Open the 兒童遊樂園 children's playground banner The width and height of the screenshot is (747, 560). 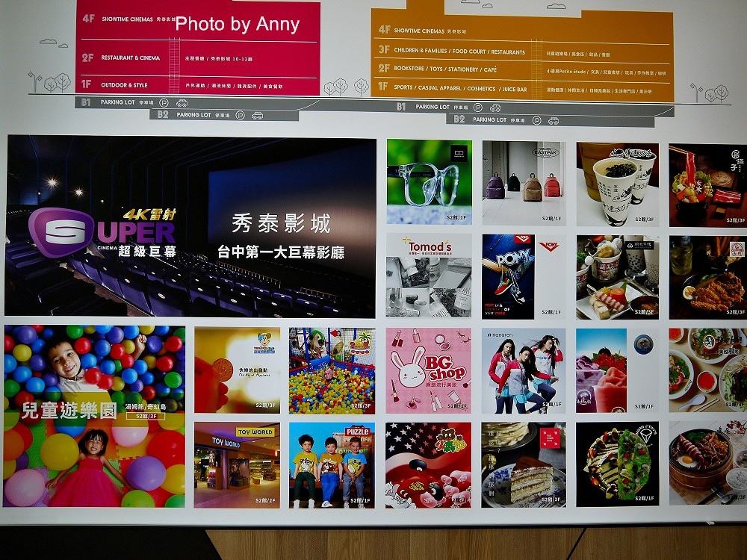click(94, 416)
